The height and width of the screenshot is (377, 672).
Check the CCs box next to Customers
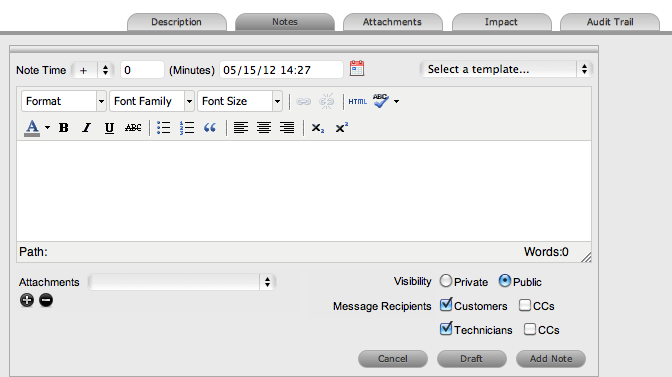pyautogui.click(x=525, y=305)
